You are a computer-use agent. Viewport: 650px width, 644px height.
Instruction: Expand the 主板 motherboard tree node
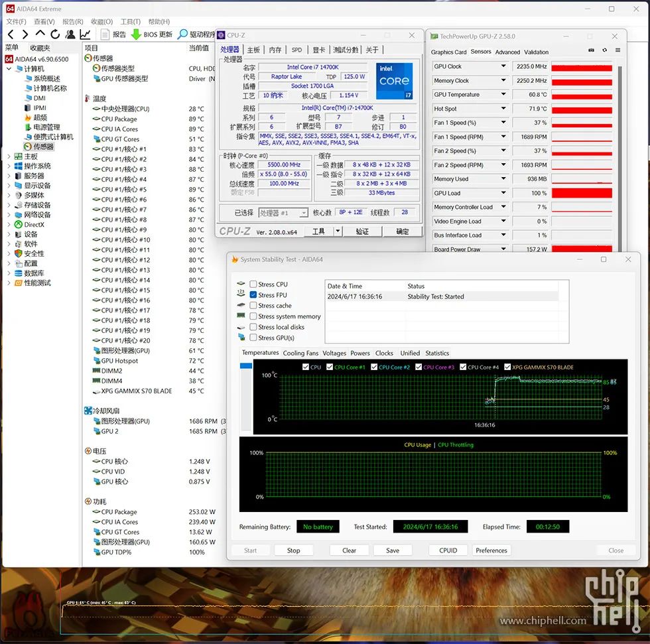point(9,157)
